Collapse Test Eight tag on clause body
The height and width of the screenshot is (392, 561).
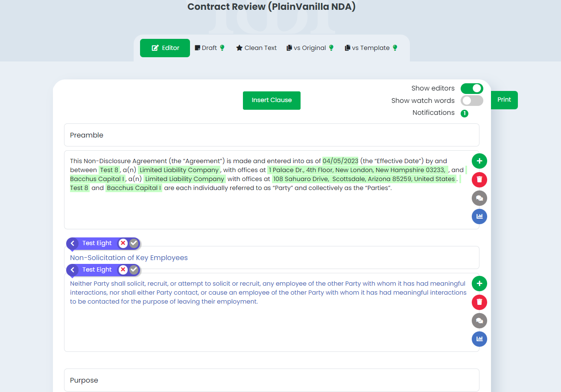pyautogui.click(x=73, y=270)
